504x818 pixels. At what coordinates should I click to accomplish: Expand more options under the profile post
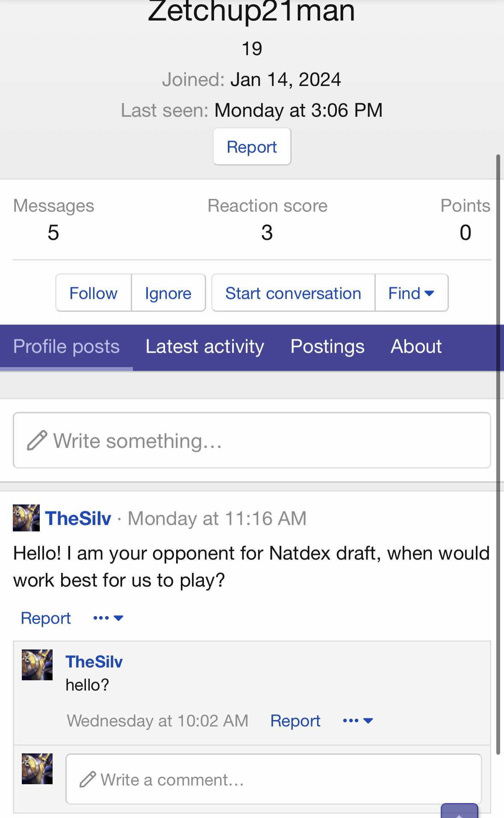click(108, 618)
